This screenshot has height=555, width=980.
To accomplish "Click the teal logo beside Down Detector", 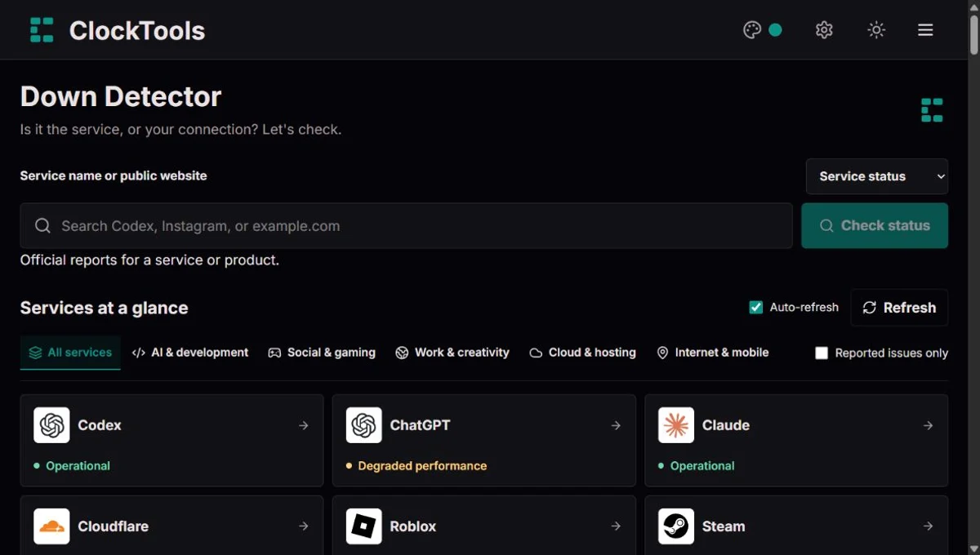I will [x=932, y=110].
